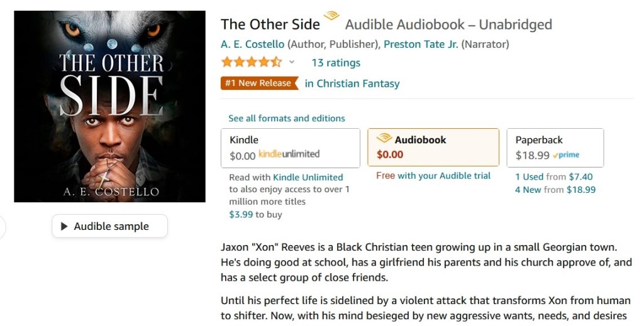View the 1 Used from $7.40 offer
The width and height of the screenshot is (644, 326).
(553, 177)
